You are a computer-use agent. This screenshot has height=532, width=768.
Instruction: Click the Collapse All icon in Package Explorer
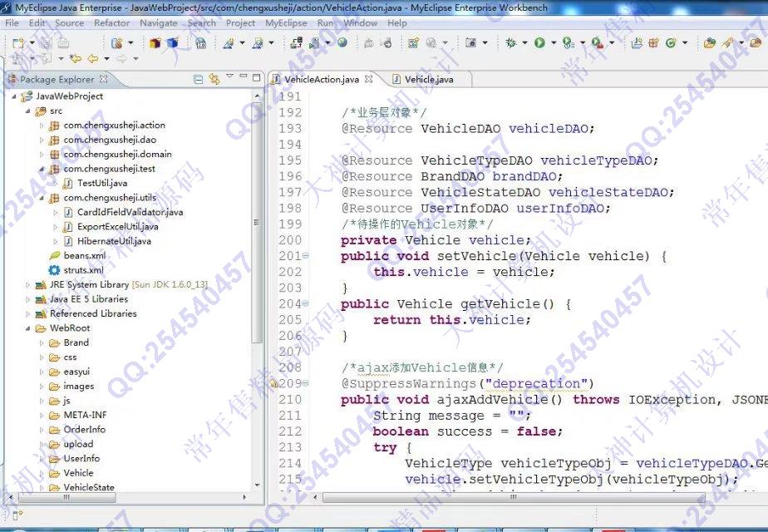click(199, 79)
